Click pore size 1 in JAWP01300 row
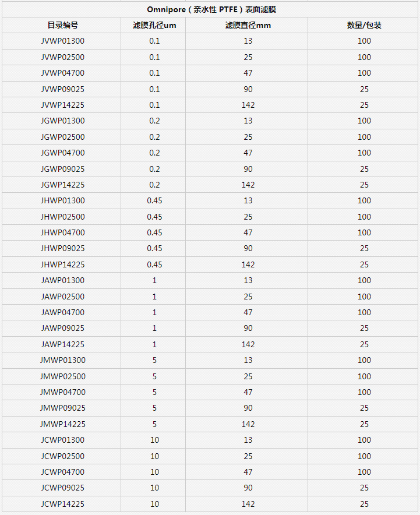420x515 pixels. (154, 280)
